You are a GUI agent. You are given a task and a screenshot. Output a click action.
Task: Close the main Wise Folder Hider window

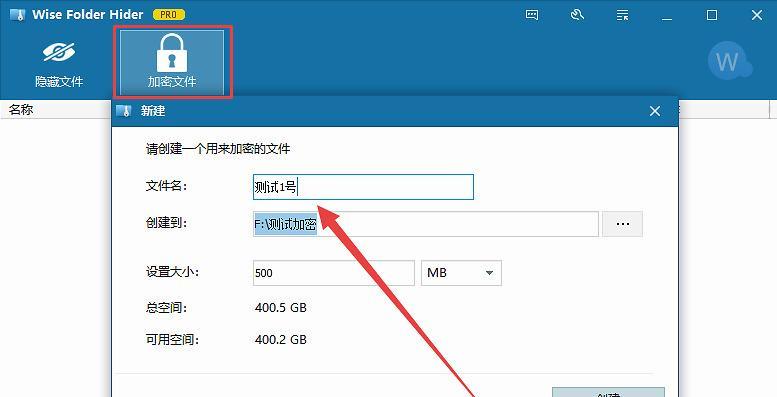click(x=757, y=15)
